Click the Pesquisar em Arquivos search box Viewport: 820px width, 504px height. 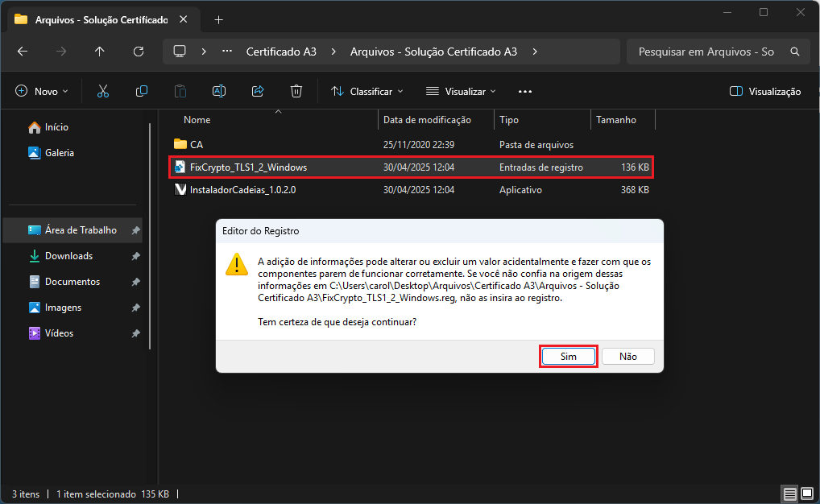pos(705,52)
